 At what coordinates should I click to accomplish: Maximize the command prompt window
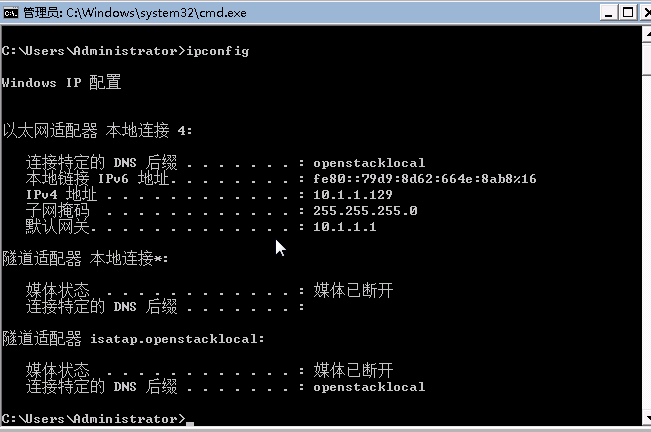(628, 13)
